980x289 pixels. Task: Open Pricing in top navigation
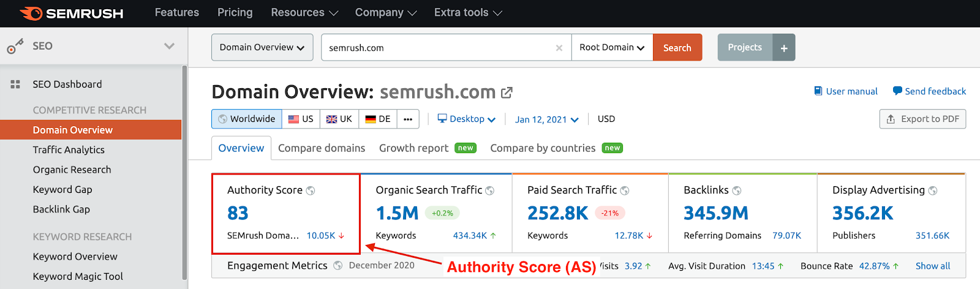[x=235, y=12]
